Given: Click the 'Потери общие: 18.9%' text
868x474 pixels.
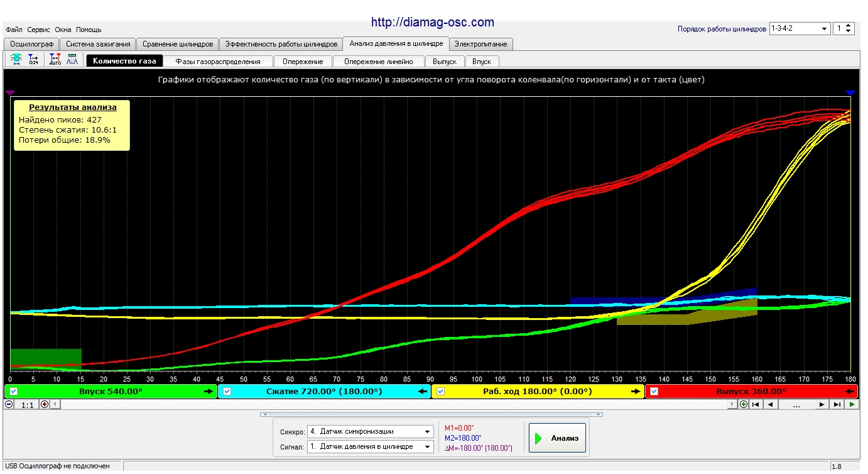Looking at the screenshot, I should [x=65, y=140].
